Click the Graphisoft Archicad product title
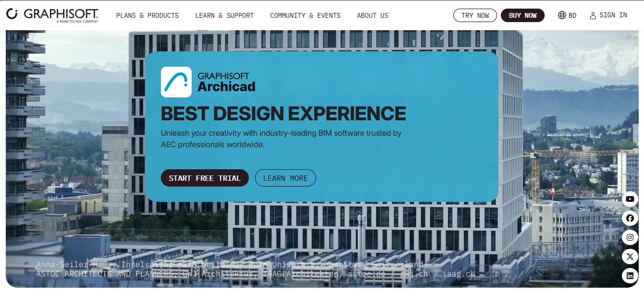Viewport: 644px width, 292px height. [x=226, y=82]
